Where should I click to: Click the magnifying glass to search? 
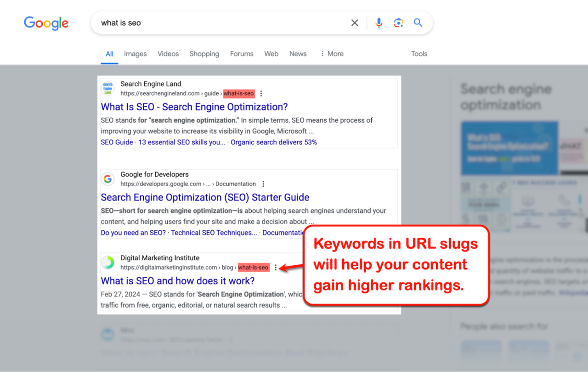pyautogui.click(x=418, y=22)
